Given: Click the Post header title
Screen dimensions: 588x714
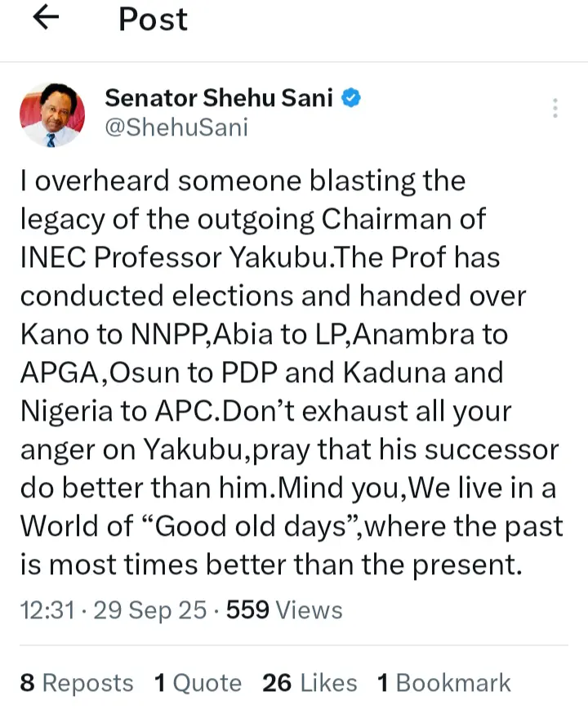Looking at the screenshot, I should click(154, 19).
